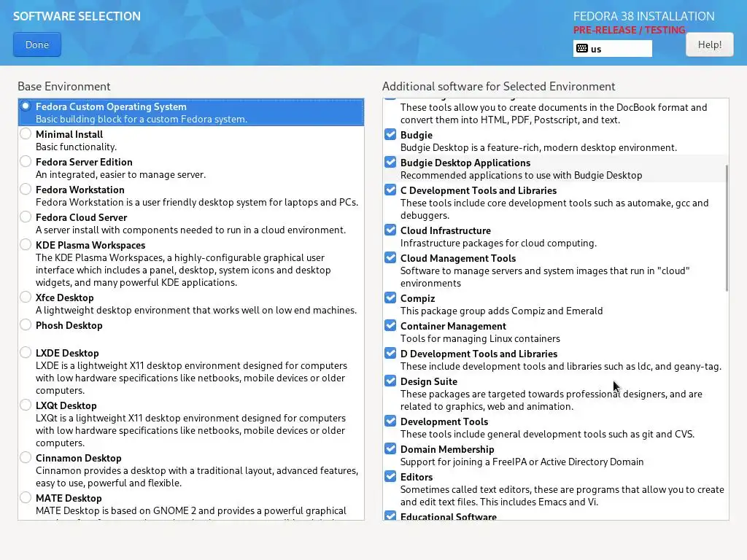Screen dimensions: 747x560
Task: Uncheck the Compiz checkbox
Action: [390, 297]
